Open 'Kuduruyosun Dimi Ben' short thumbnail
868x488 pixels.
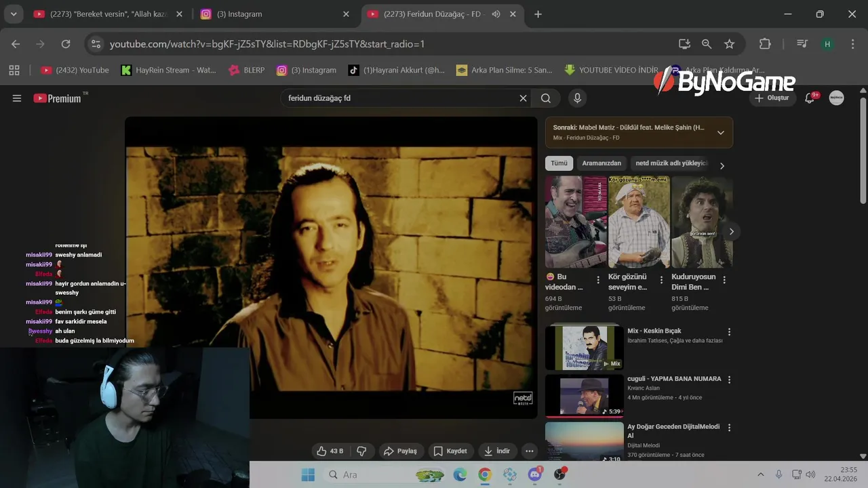pyautogui.click(x=702, y=222)
